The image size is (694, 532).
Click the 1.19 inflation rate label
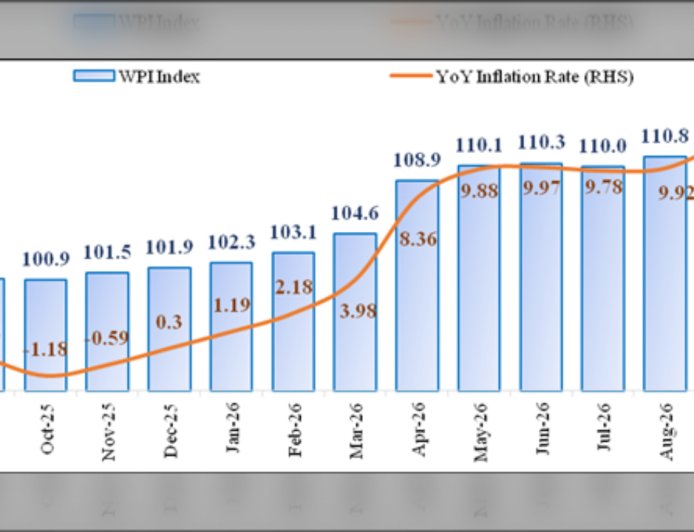pos(231,305)
